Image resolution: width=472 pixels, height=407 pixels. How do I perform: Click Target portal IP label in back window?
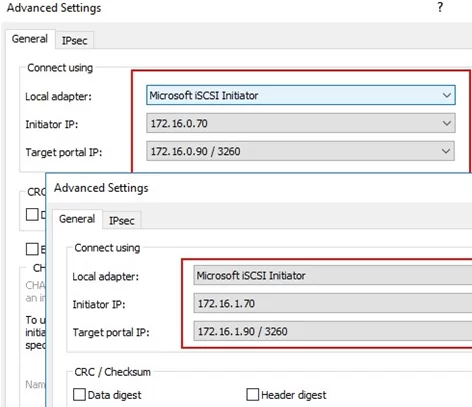click(64, 152)
